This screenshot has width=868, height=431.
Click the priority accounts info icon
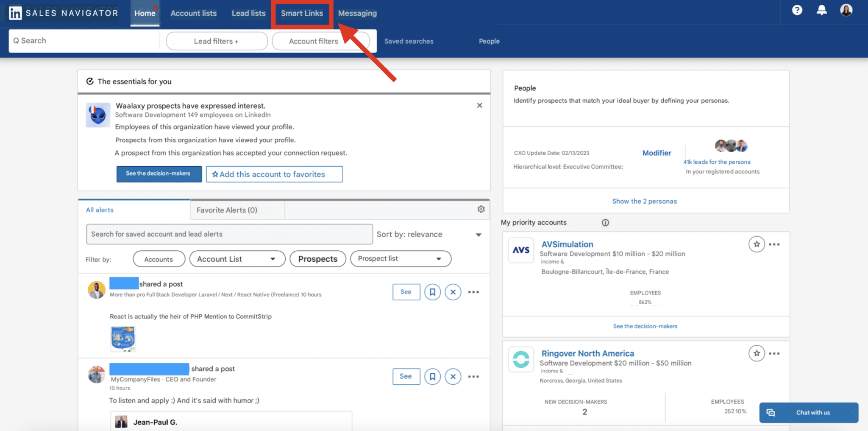pos(605,222)
